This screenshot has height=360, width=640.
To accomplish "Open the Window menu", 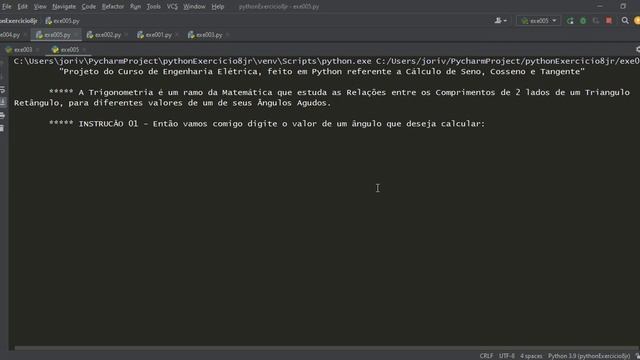I will click(194, 7).
